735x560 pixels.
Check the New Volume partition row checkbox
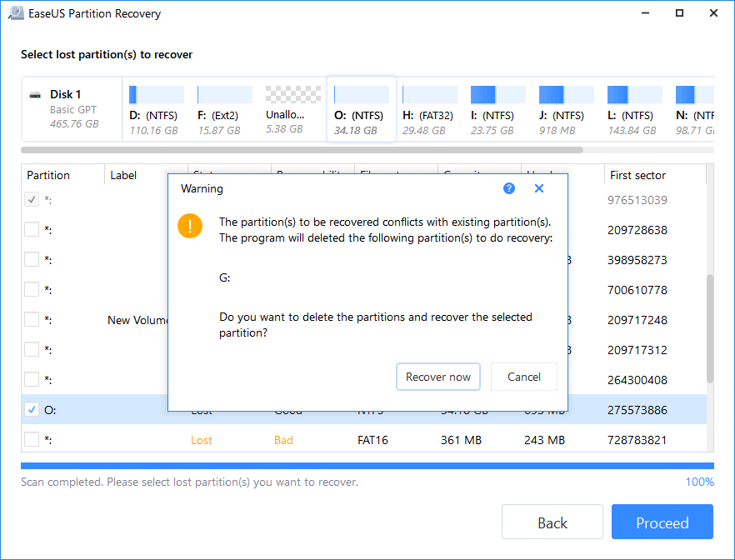tap(31, 319)
